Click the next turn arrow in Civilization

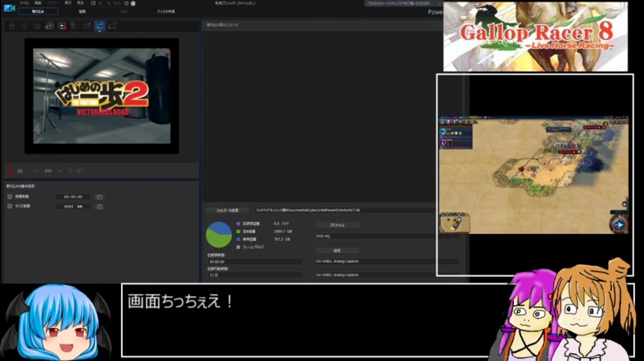click(x=619, y=224)
